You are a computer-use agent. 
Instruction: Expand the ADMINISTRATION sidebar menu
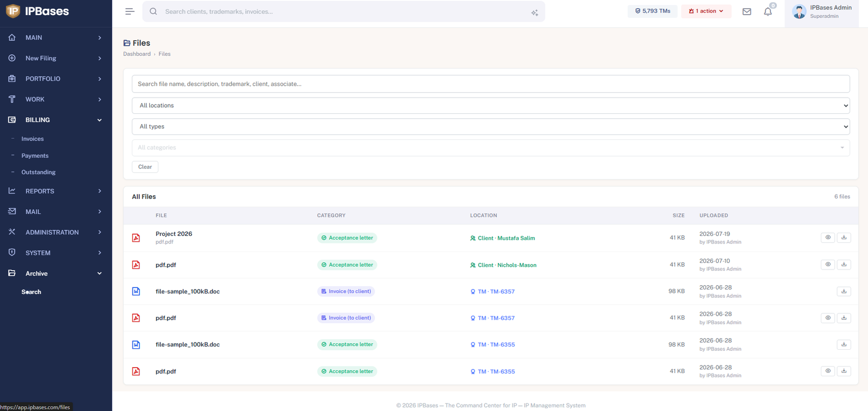56,232
